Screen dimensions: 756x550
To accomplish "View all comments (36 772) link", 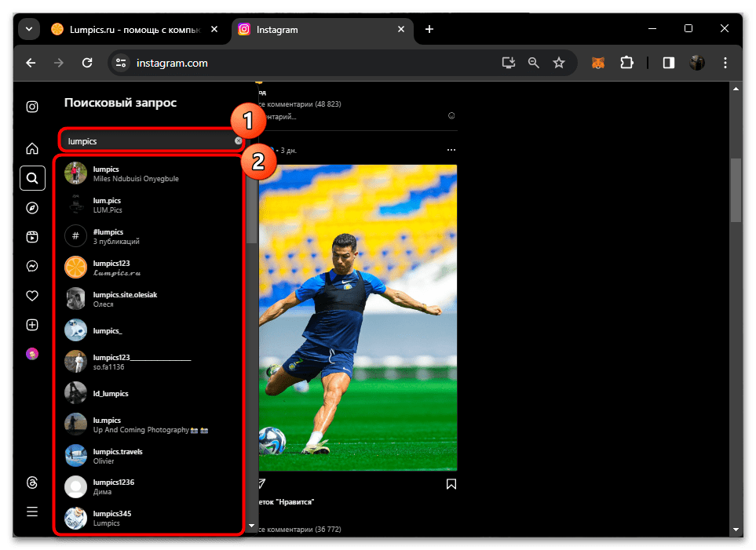I will click(300, 530).
